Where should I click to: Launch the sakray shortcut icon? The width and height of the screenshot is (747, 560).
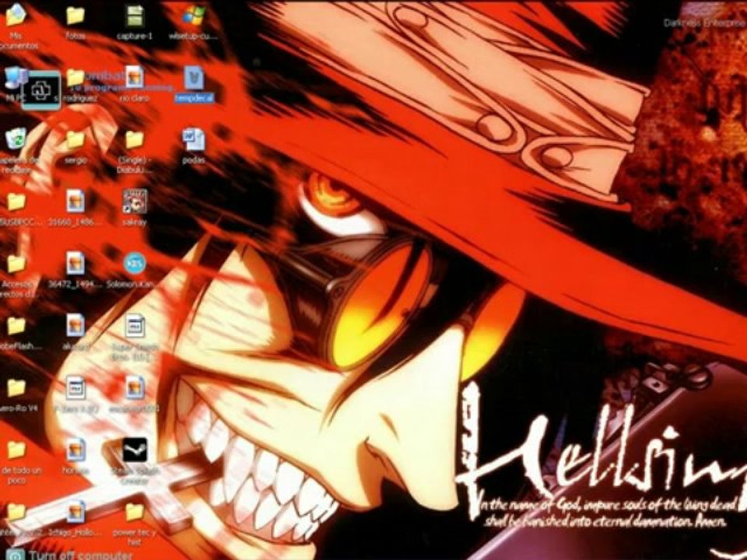tap(135, 201)
